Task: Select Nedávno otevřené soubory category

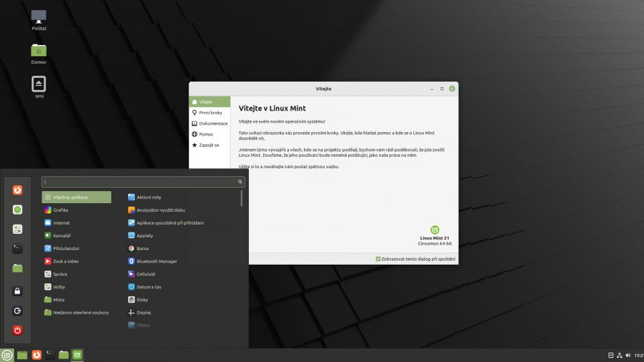Action: (x=76, y=313)
